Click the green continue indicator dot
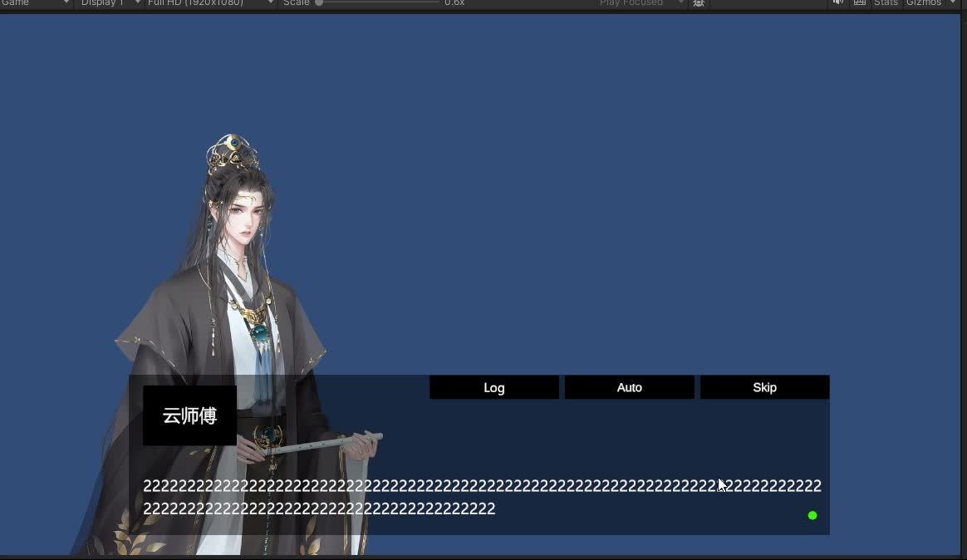This screenshot has height=560, width=967. coord(812,516)
